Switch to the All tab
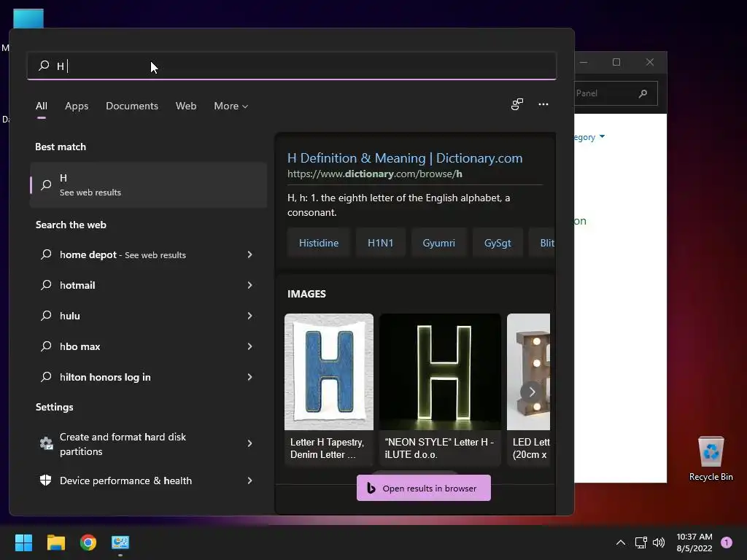747x560 pixels. click(42, 106)
